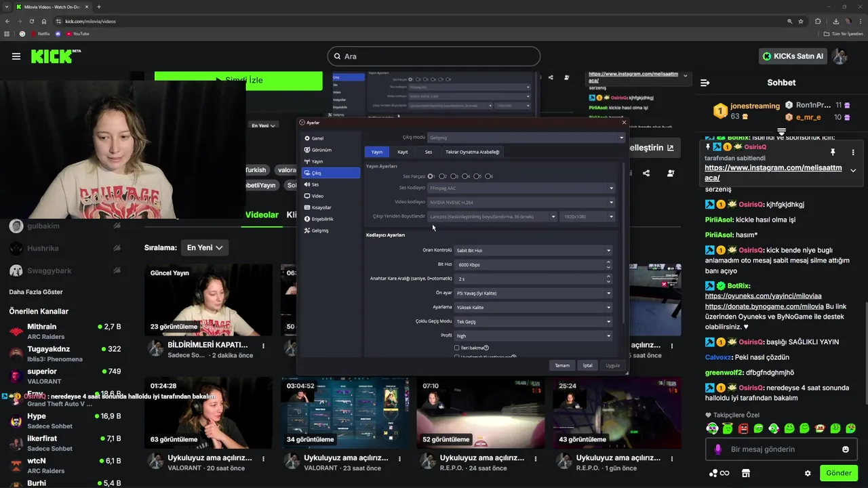Open the En Yeni sort dropdown
This screenshot has width=868, height=488.
tap(205, 248)
